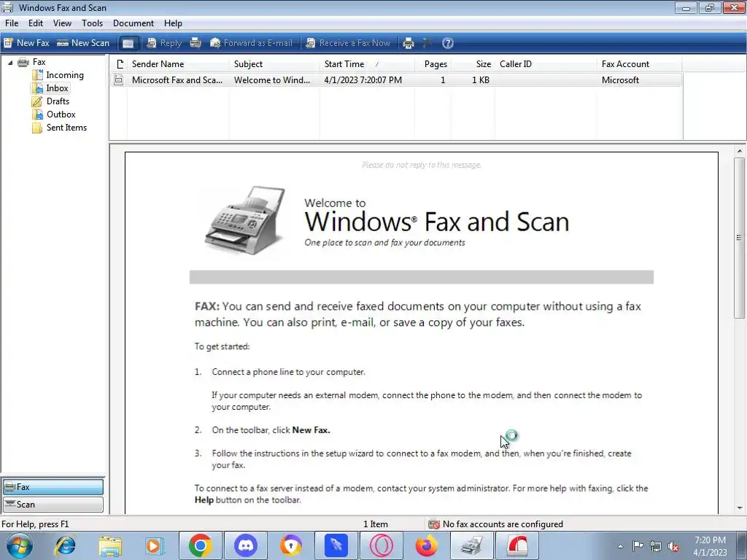Click the 1 Item status bar entry
This screenshot has width=747, height=560.
click(376, 524)
